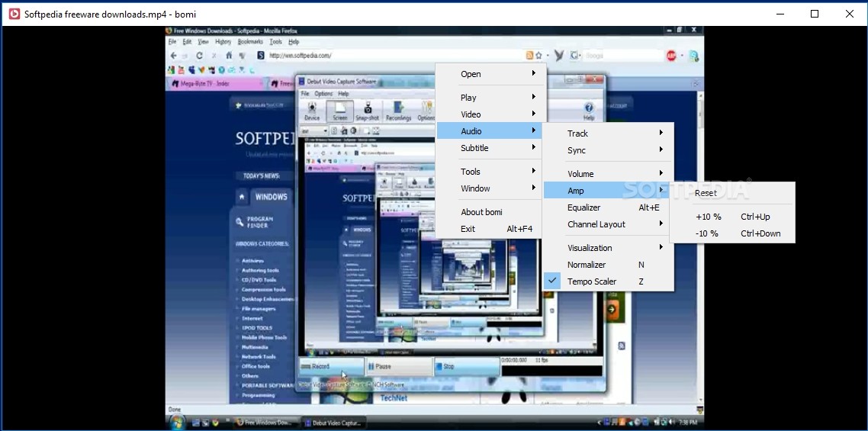This screenshot has height=431, width=868.
Task: Close the bomi player window
Action: [849, 14]
